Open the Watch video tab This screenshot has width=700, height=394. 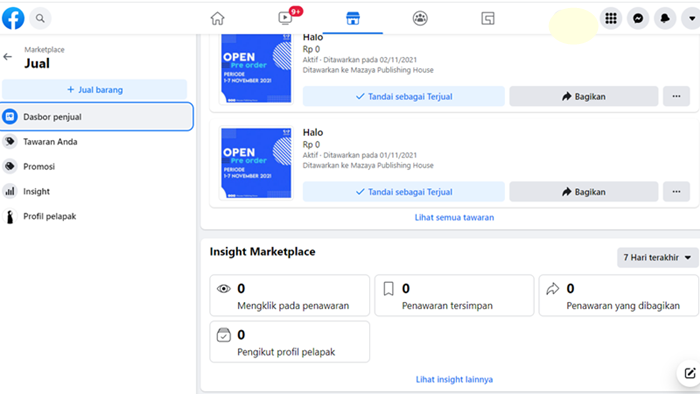(x=285, y=18)
